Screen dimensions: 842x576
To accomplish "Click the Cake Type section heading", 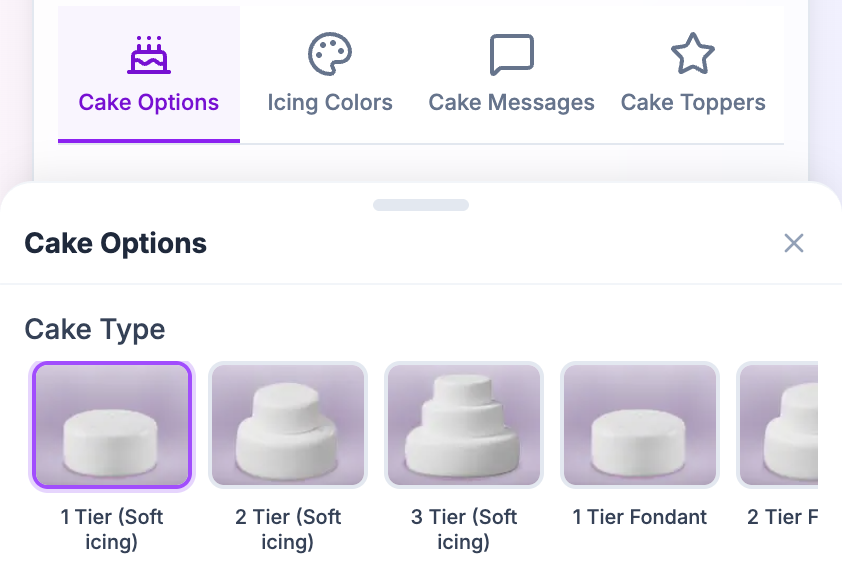I will point(94,329).
